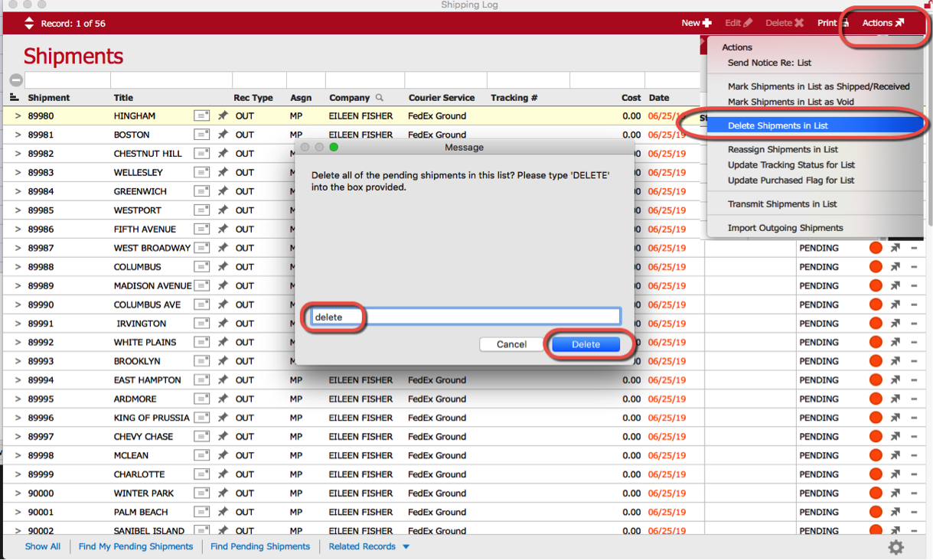This screenshot has width=933, height=560.
Task: Click arrow action icon in row 89988
Action: (x=895, y=267)
